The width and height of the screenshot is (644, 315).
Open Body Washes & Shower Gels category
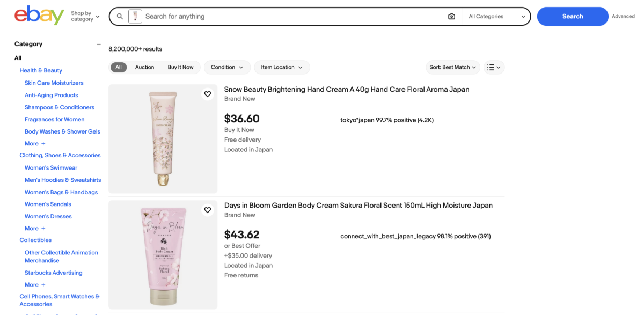click(62, 131)
